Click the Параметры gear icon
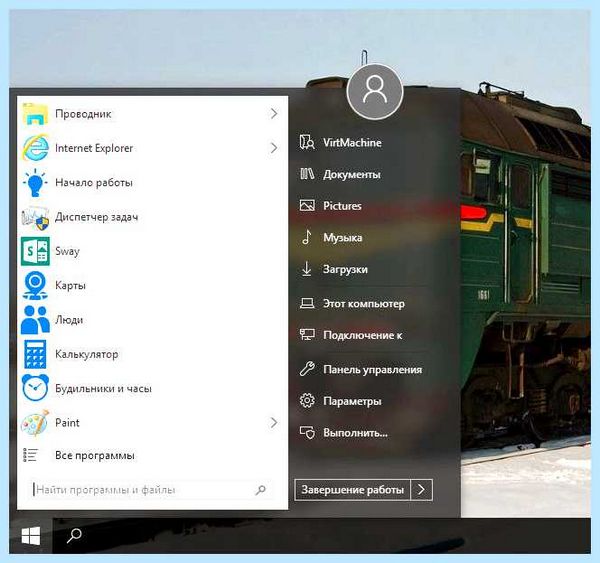Screen dimensions: 600x563 307,401
